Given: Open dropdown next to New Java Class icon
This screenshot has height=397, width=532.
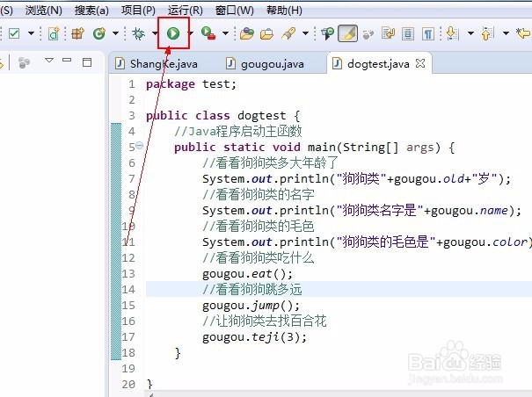Looking at the screenshot, I should click(115, 33).
